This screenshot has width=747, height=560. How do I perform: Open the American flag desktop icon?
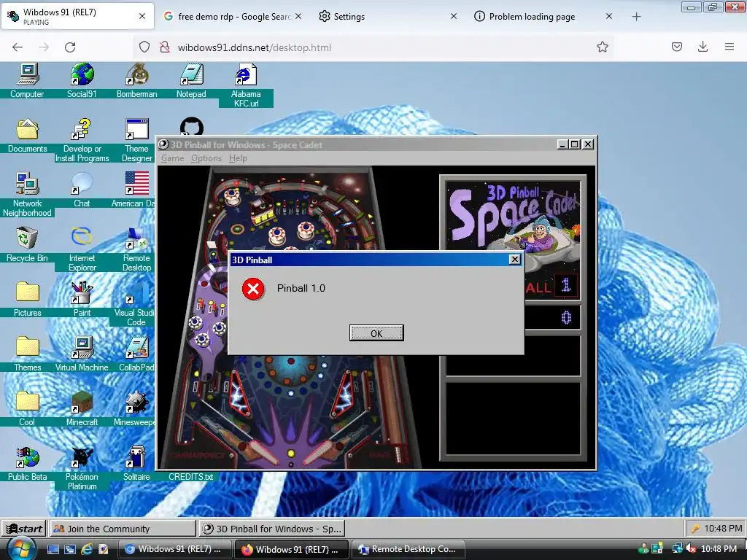coord(136,184)
